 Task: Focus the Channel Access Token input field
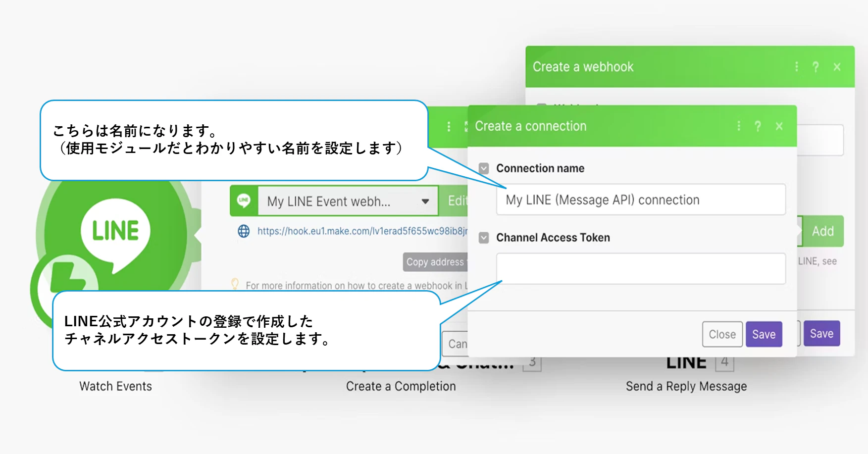pyautogui.click(x=641, y=269)
